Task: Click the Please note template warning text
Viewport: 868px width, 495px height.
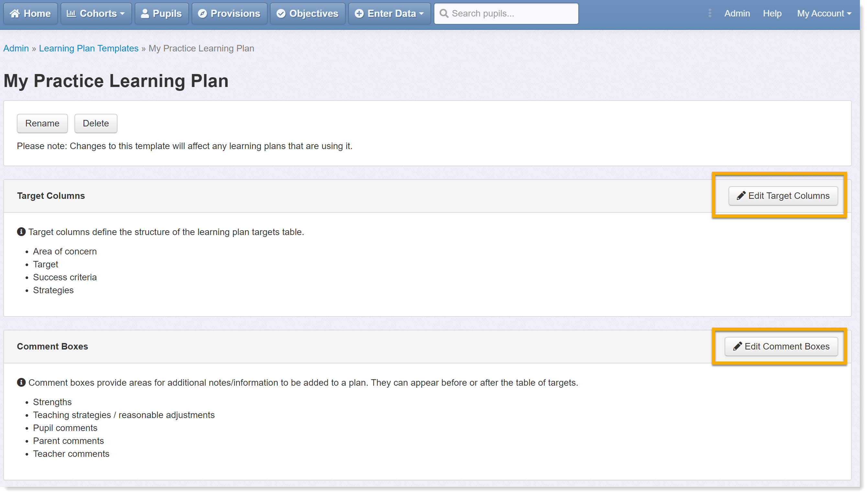Action: (184, 146)
